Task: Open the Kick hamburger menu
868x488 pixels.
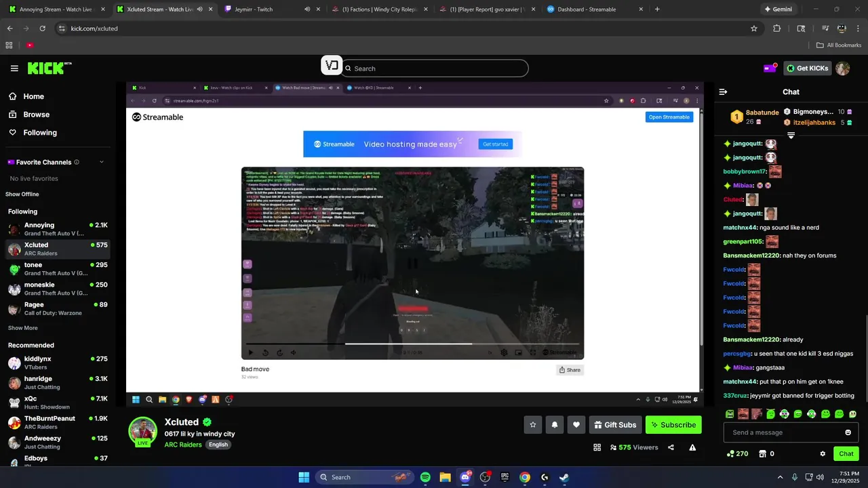Action: 14,68
